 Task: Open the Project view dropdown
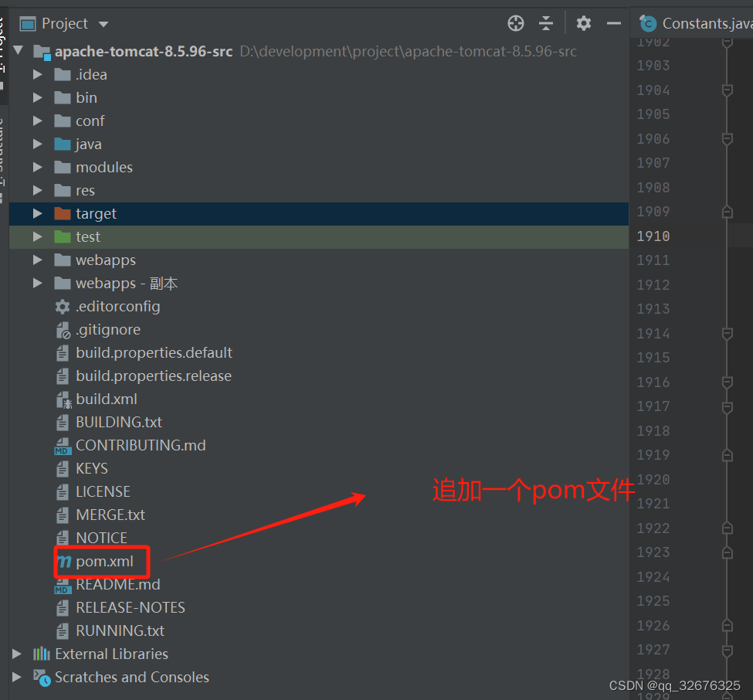pyautogui.click(x=103, y=23)
